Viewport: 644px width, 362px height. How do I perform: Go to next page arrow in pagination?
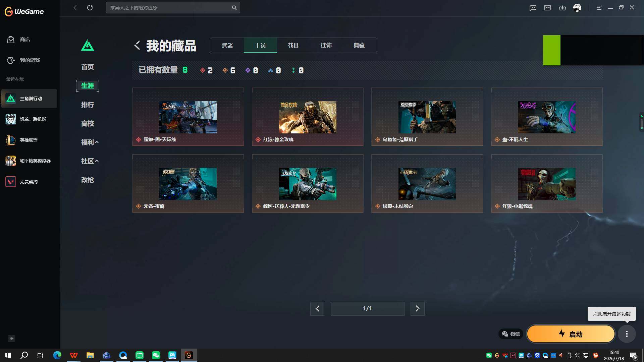coord(418,309)
